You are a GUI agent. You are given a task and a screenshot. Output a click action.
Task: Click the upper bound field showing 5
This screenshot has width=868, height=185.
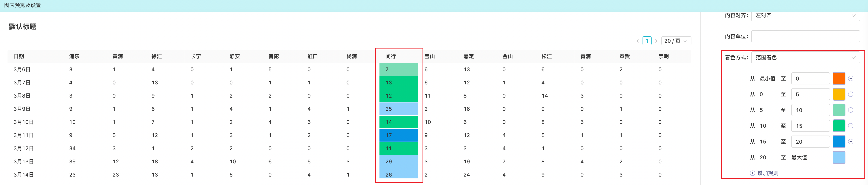click(x=810, y=94)
